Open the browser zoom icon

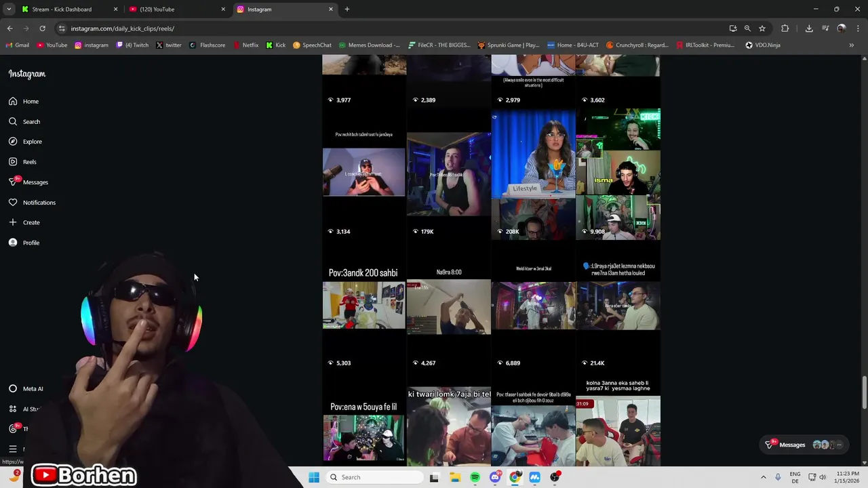pyautogui.click(x=747, y=28)
